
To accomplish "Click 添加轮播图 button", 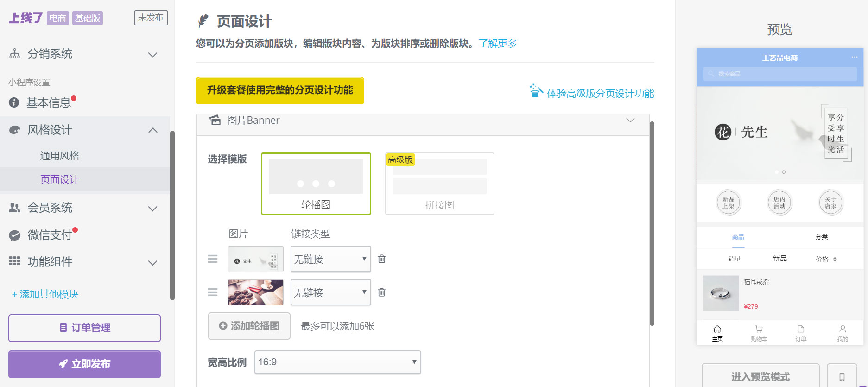I will [249, 326].
